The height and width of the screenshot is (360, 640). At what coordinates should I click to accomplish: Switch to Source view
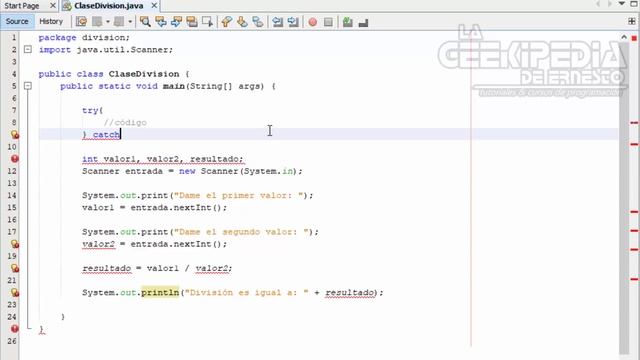[17, 21]
